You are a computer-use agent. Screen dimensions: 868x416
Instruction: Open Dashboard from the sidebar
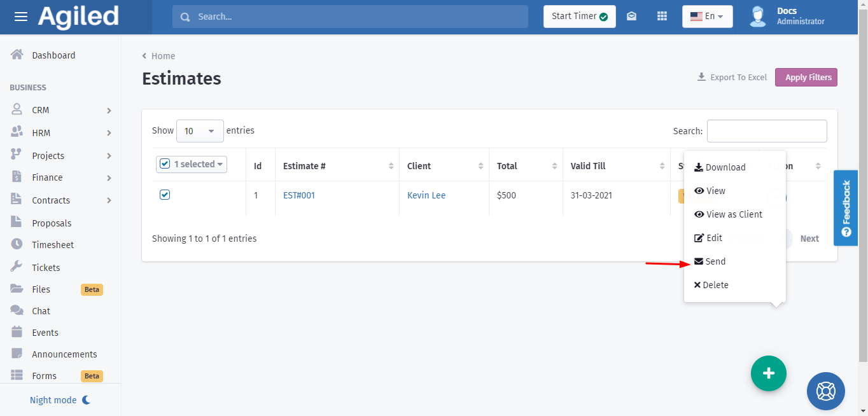pos(53,55)
